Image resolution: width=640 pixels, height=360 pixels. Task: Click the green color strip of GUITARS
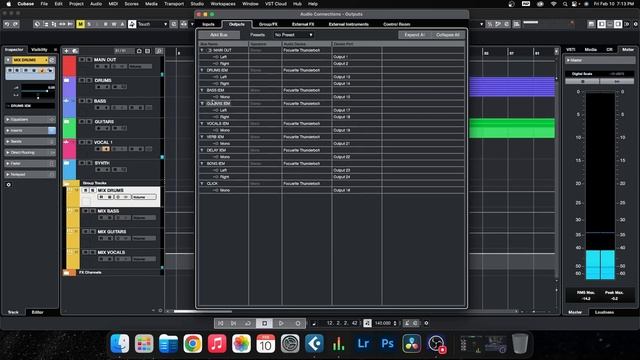[x=69, y=128]
